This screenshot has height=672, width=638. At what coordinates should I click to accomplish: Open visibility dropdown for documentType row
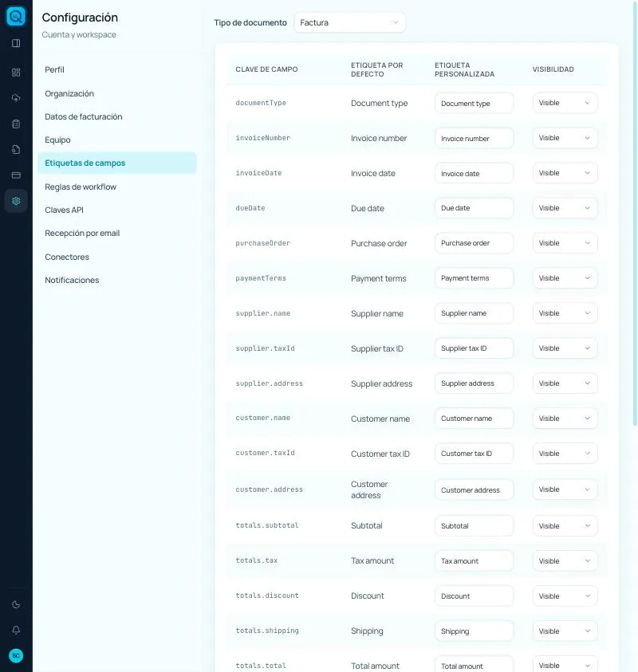point(565,103)
